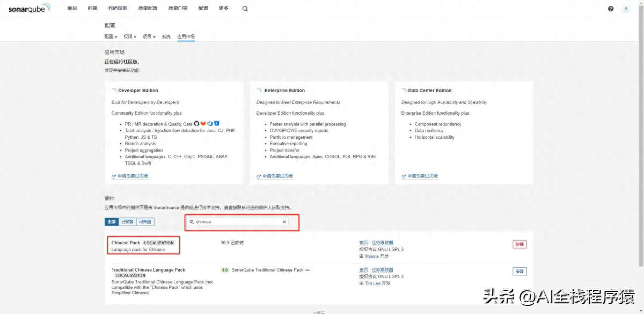
Task: Click the external link icon under Data Center Edition
Action: point(404,176)
